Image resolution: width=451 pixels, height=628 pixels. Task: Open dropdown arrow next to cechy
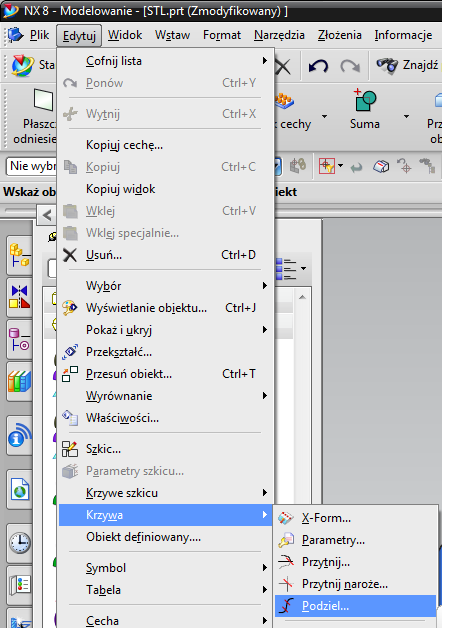tap(324, 117)
